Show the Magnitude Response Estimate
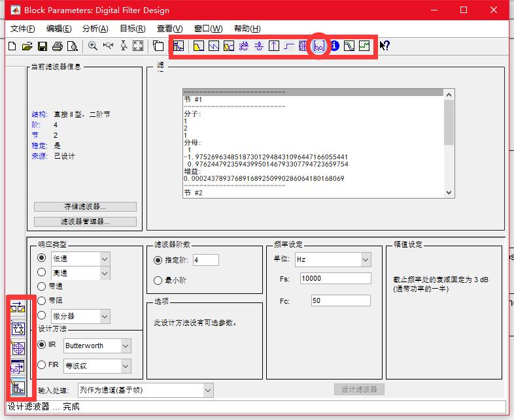 tap(349, 46)
